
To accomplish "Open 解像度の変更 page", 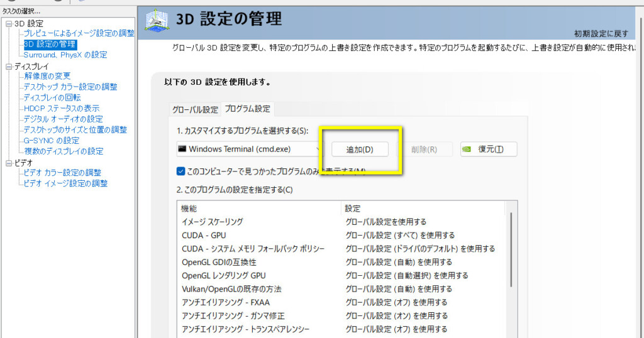I will click(47, 76).
